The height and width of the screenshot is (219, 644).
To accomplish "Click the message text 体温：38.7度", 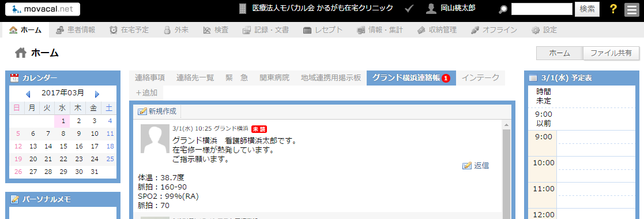I will [x=161, y=178].
